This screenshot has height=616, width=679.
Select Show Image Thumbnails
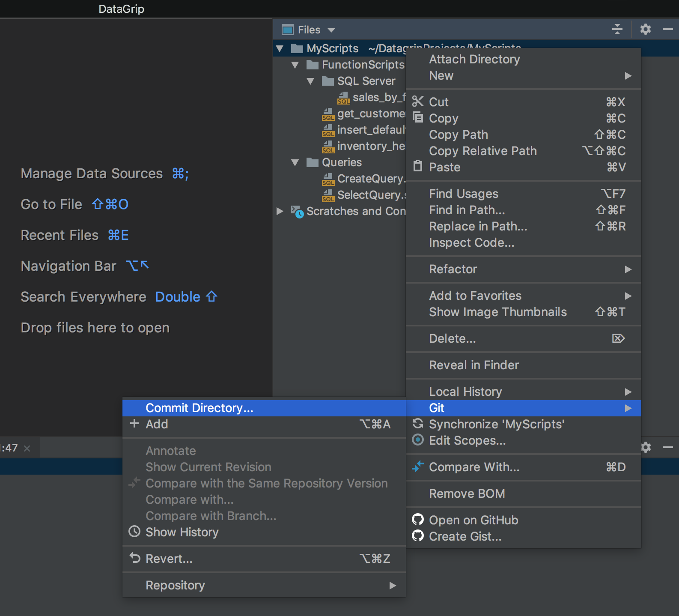click(524, 312)
